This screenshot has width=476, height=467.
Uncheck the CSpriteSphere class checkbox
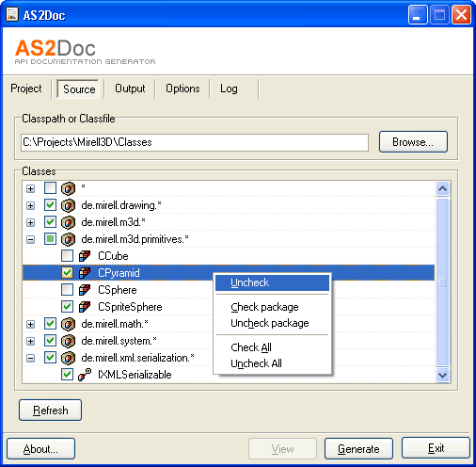tap(67, 307)
